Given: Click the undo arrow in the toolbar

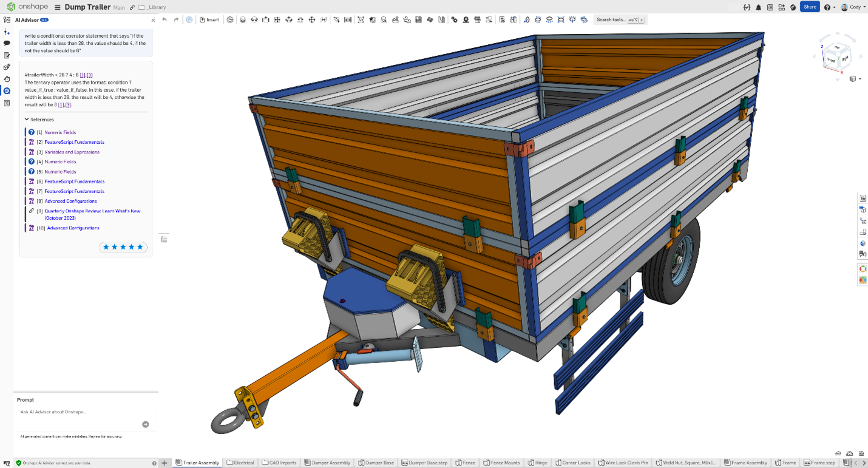Looking at the screenshot, I should [x=164, y=19].
